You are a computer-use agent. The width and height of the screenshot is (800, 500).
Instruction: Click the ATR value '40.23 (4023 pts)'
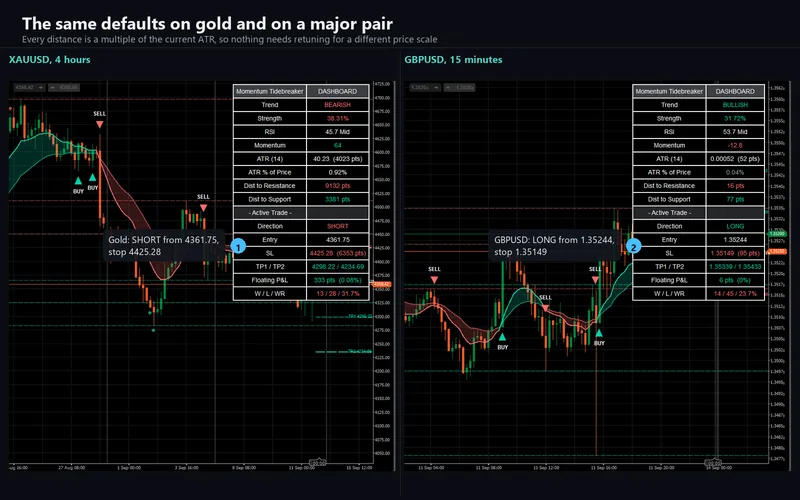coord(337,159)
